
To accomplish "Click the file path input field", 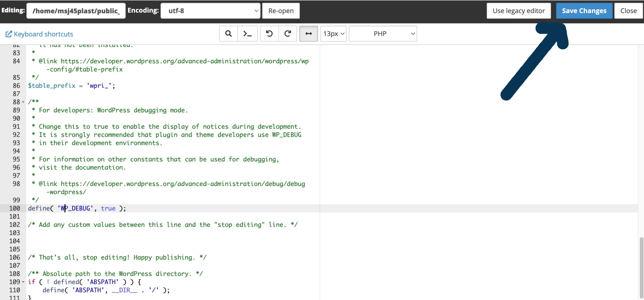I will click(x=76, y=11).
